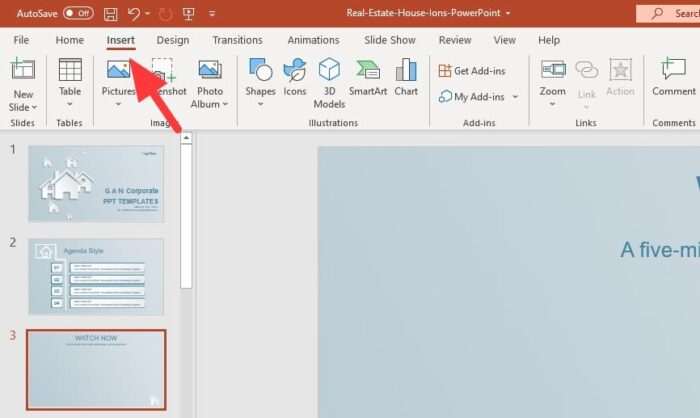Toggle the AutoSave switch
This screenshot has height=418, width=700.
pos(78,13)
